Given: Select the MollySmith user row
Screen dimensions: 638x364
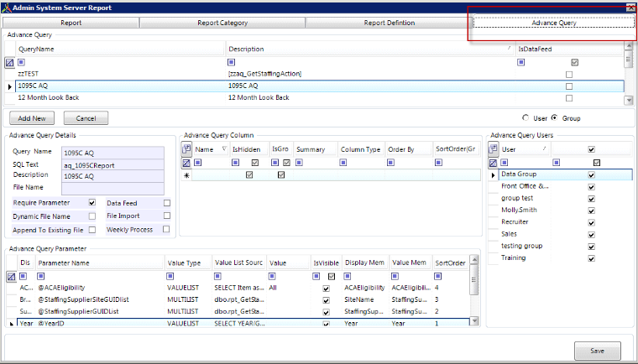Looking at the screenshot, I should point(560,211).
